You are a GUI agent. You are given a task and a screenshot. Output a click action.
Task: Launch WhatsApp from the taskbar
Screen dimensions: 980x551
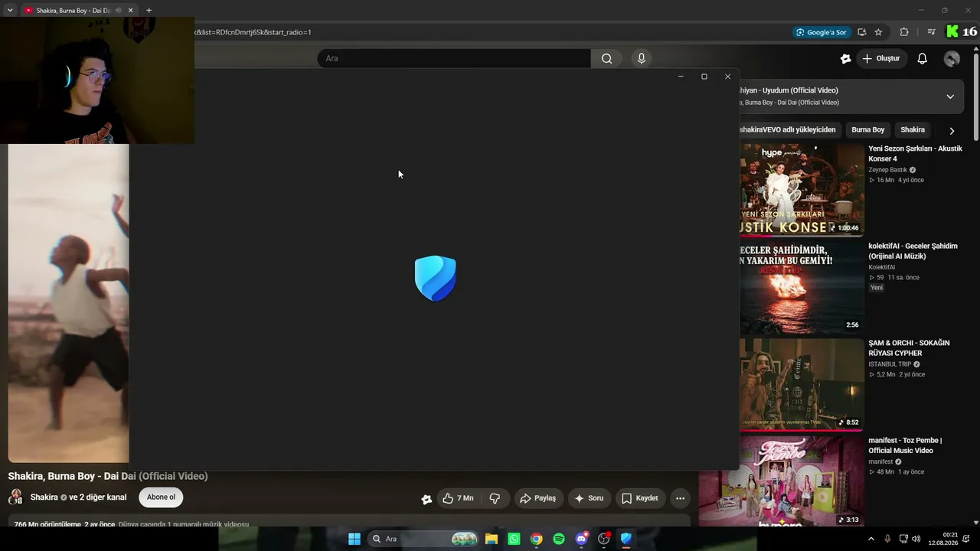click(x=514, y=539)
